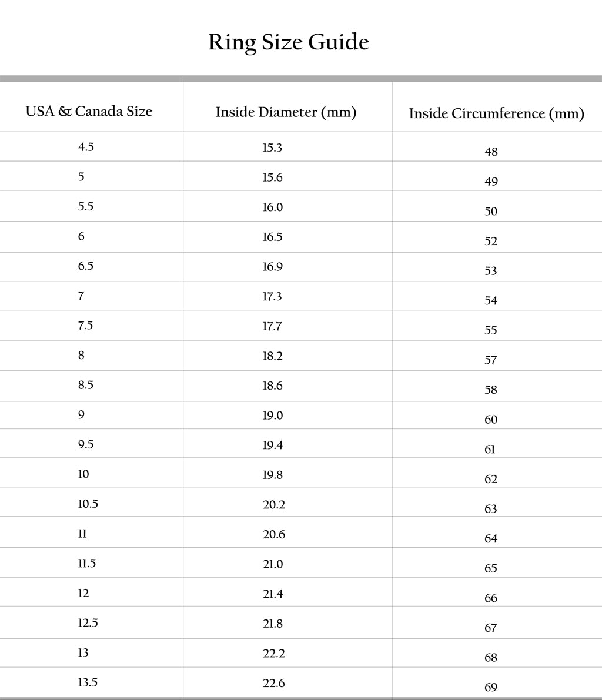Click the Inside Diameter (mm) column header
This screenshot has width=602, height=700.
(286, 112)
